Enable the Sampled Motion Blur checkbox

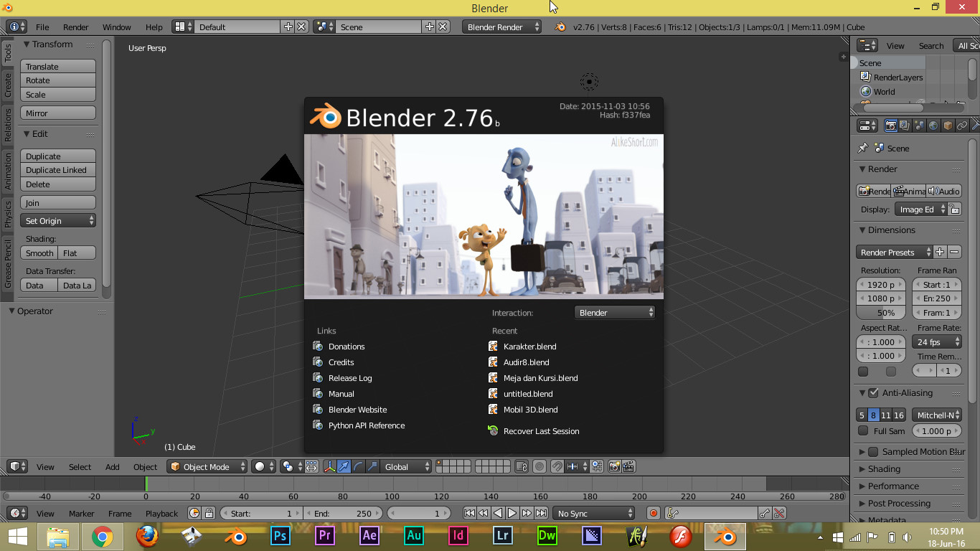click(x=873, y=451)
